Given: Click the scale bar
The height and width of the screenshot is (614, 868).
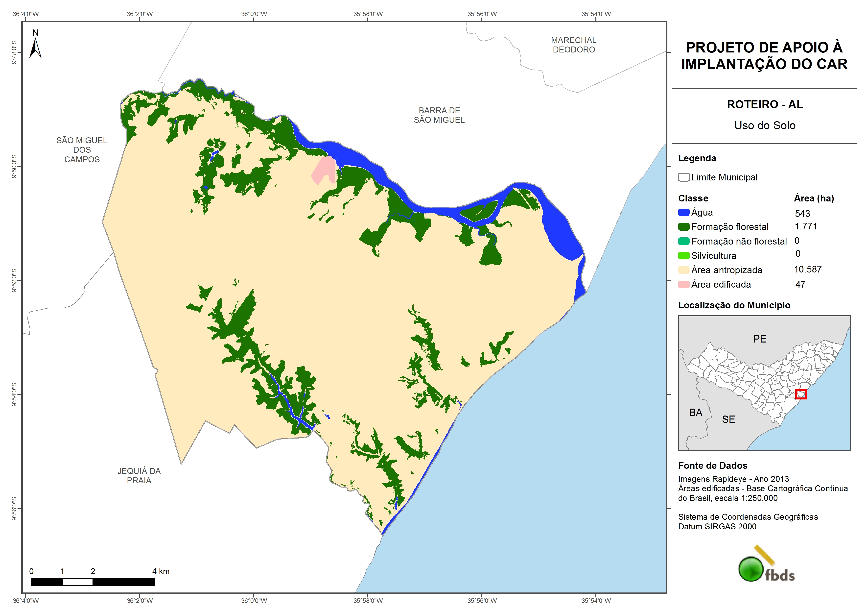Looking at the screenshot, I should (x=93, y=582).
